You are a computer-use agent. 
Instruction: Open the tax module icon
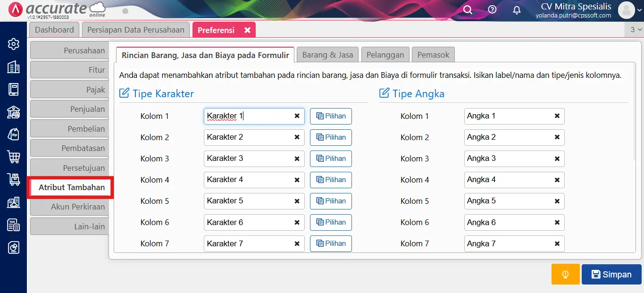(14, 225)
